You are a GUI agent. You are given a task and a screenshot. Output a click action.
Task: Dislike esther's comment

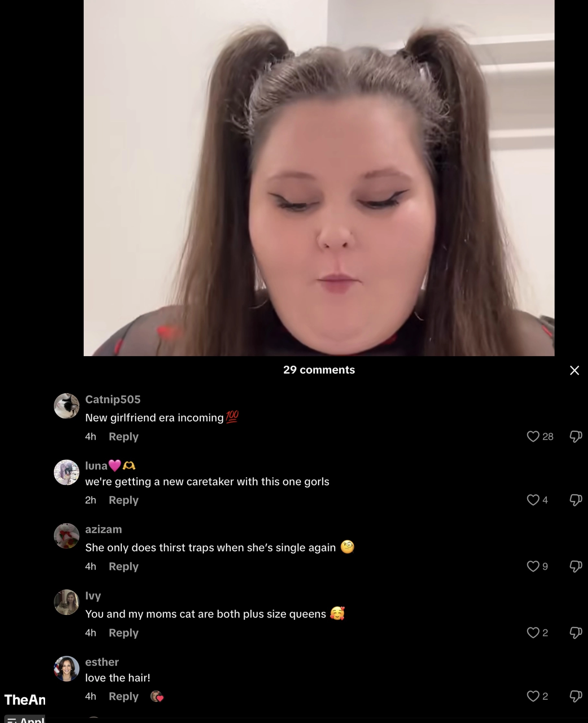click(576, 696)
